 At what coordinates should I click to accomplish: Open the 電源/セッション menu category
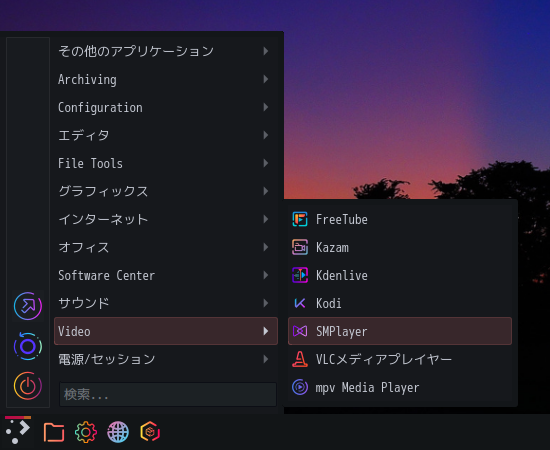(x=166, y=359)
